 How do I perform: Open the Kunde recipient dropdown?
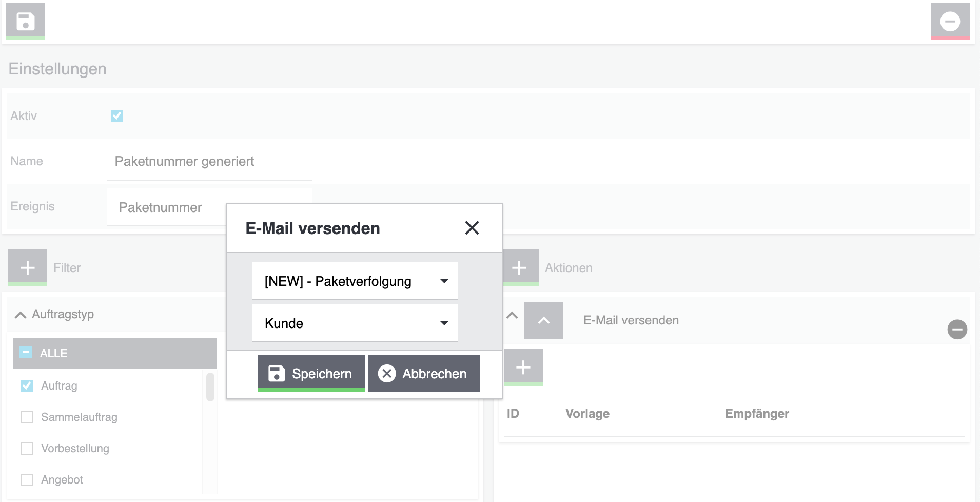point(355,323)
